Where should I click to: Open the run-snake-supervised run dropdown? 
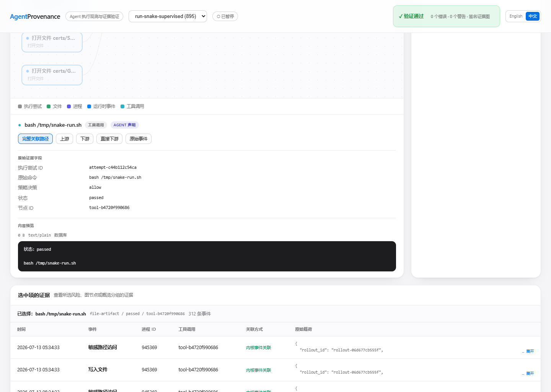pos(168,16)
